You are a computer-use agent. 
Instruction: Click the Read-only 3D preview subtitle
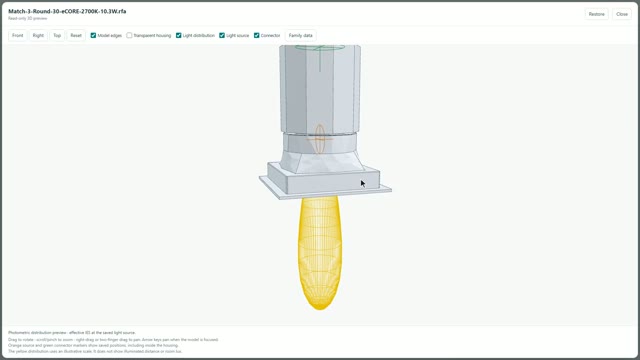28,18
